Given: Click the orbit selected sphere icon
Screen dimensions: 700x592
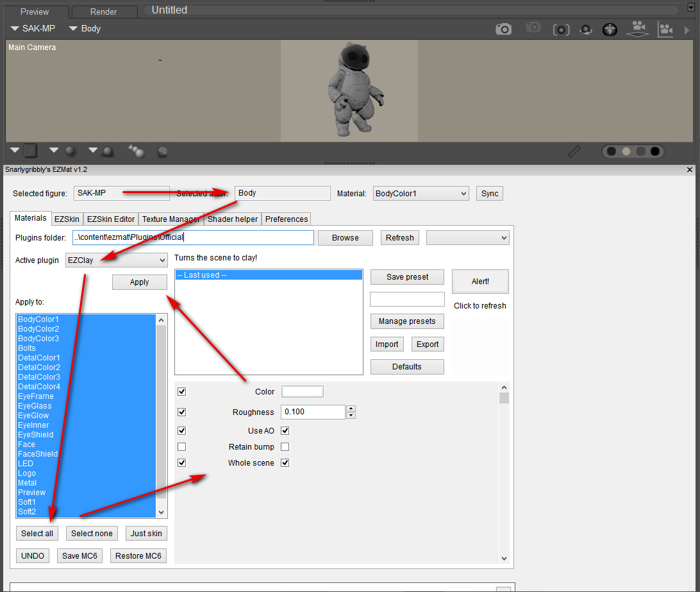Looking at the screenshot, I should 585,30.
